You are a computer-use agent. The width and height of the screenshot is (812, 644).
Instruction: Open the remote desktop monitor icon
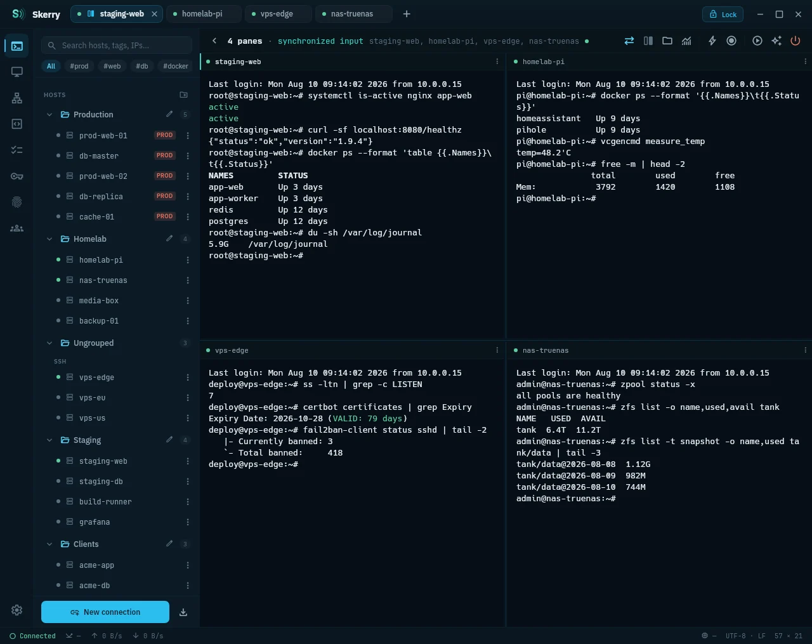pyautogui.click(x=17, y=72)
